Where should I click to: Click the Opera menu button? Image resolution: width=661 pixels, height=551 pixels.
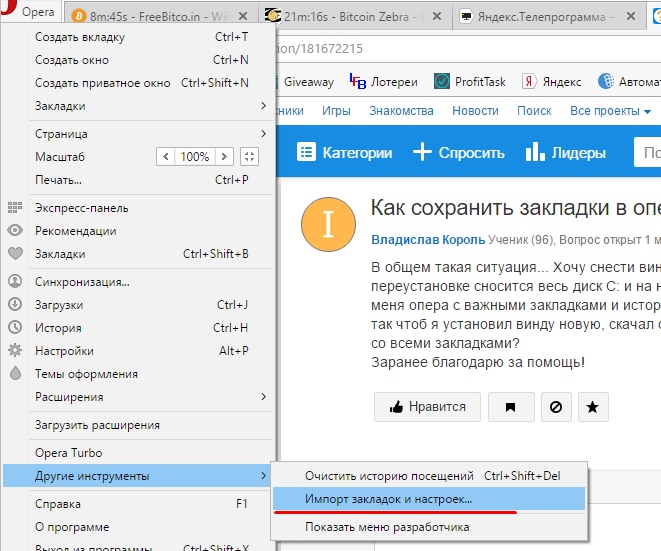(29, 11)
